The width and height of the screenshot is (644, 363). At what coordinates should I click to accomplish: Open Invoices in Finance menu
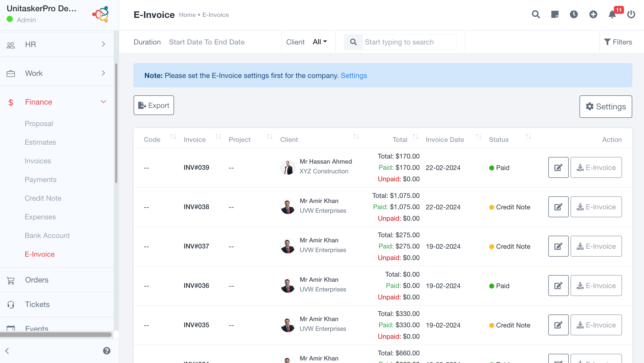click(38, 161)
